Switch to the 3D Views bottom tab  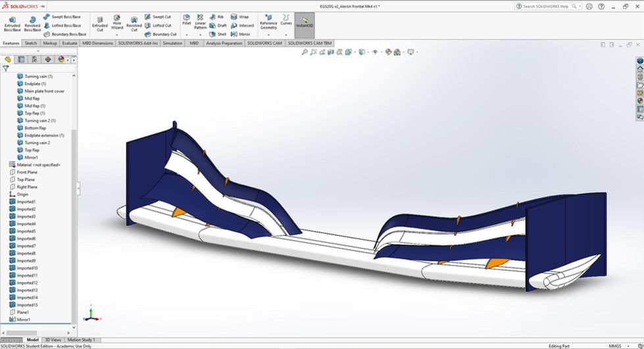[53, 340]
